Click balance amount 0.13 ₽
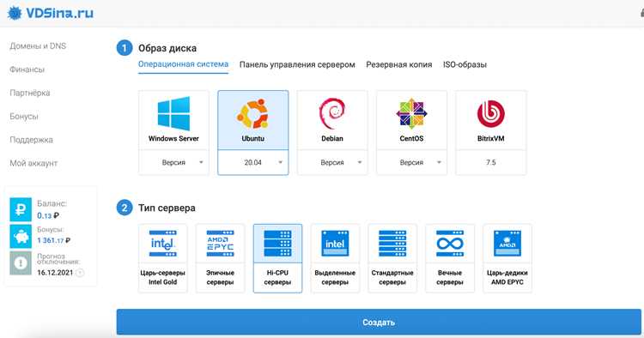 (48, 215)
